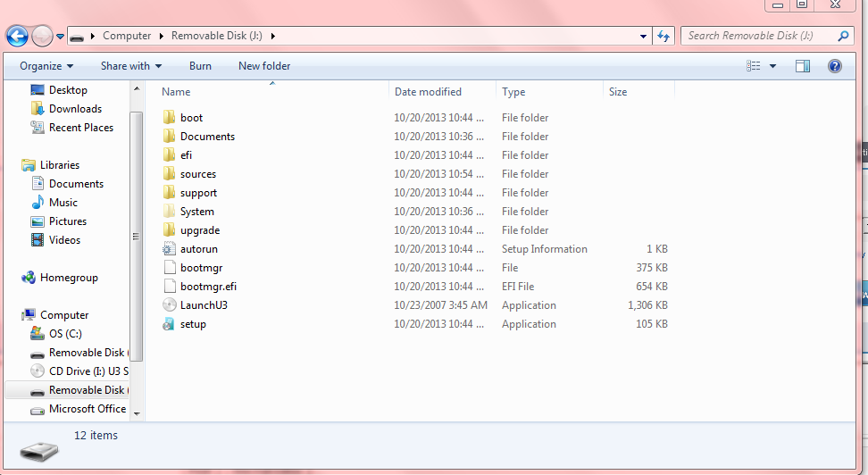Screen dimensions: 868x475
Task: Select the bootmgr file icon
Action: pos(170,268)
